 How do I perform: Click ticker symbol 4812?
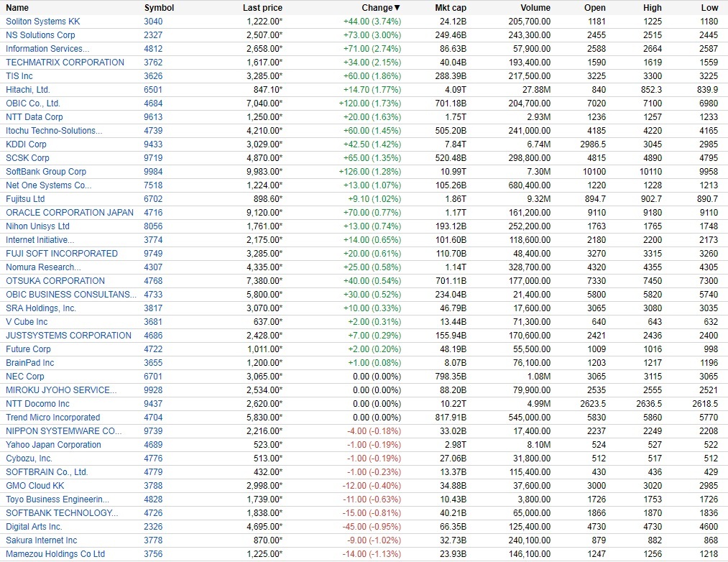point(153,49)
